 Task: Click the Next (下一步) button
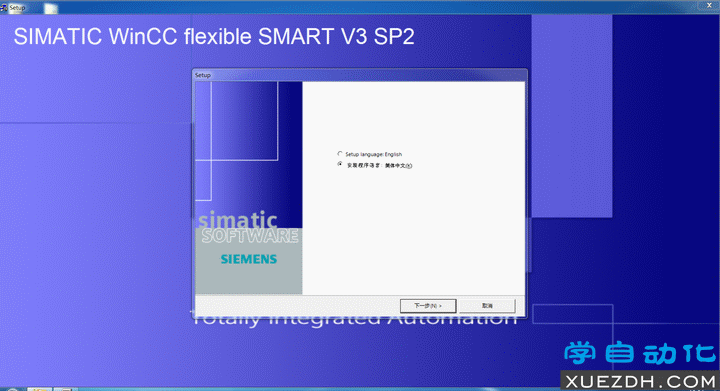pos(428,306)
